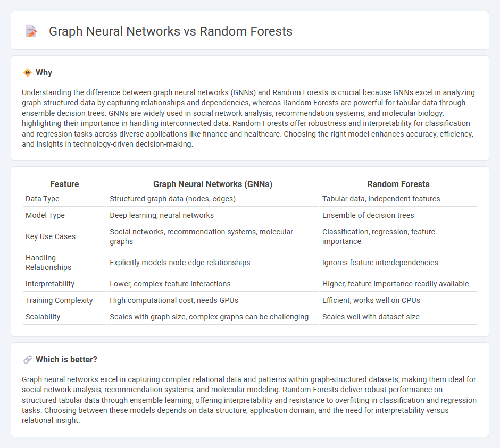Click the Why paragraph beginning 'Understanding the difference'
The height and width of the screenshot is (448, 500).
[x=248, y=118]
